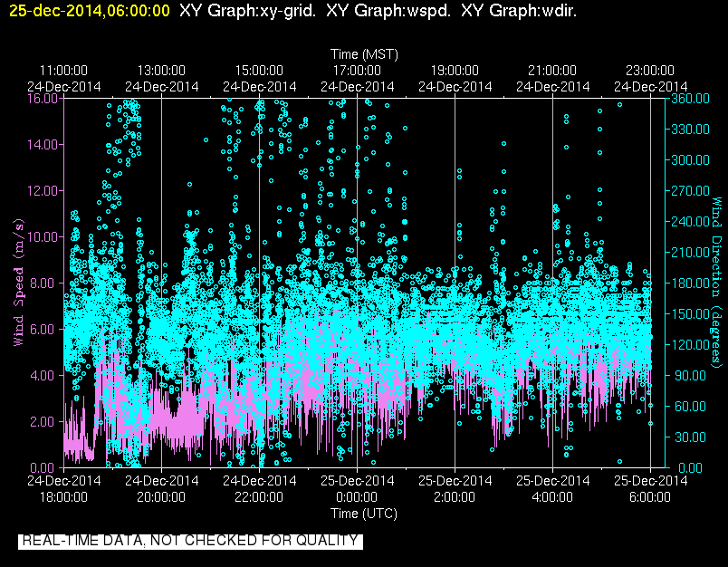Click the '4.00' wind speed tick label

(45, 375)
